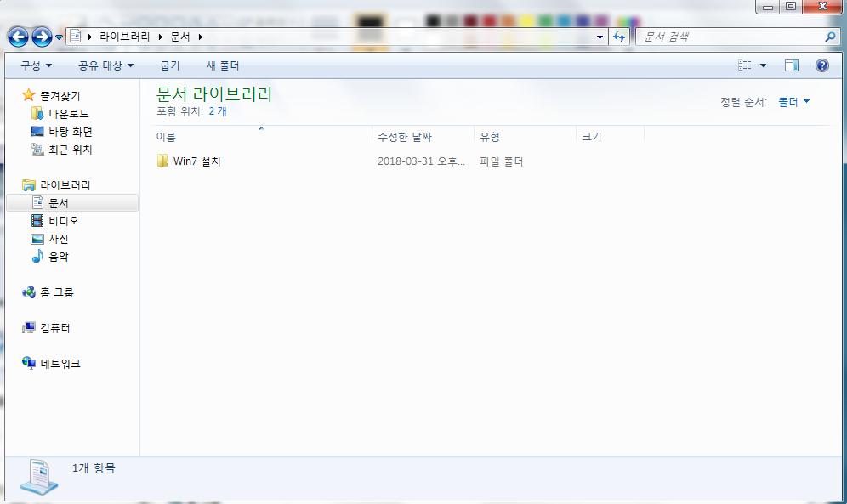The image size is (847, 504).
Task: Click the library icon in the details pane
Action: [x=39, y=478]
